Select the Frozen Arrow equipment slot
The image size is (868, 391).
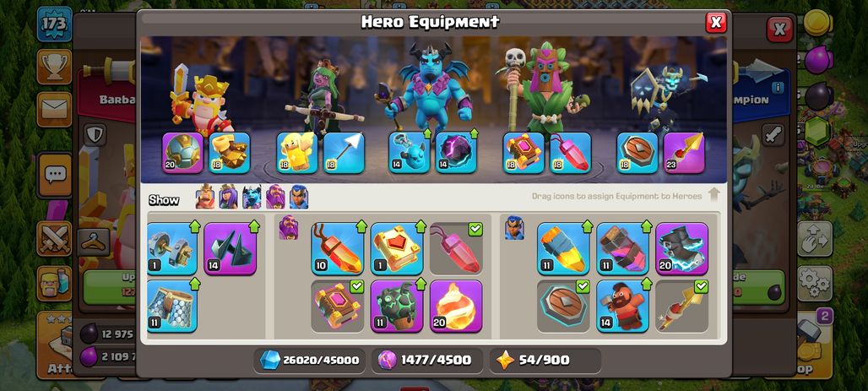coord(344,153)
